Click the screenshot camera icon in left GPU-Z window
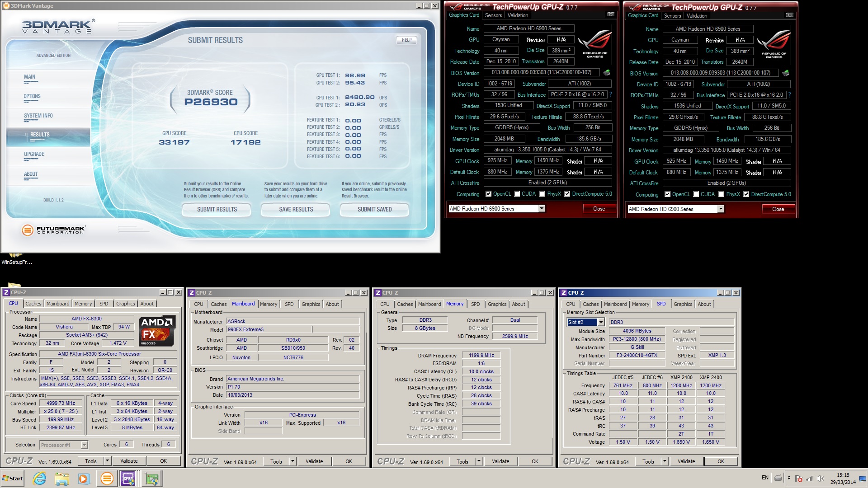Viewport: 868px width, 488px height. pos(610,15)
